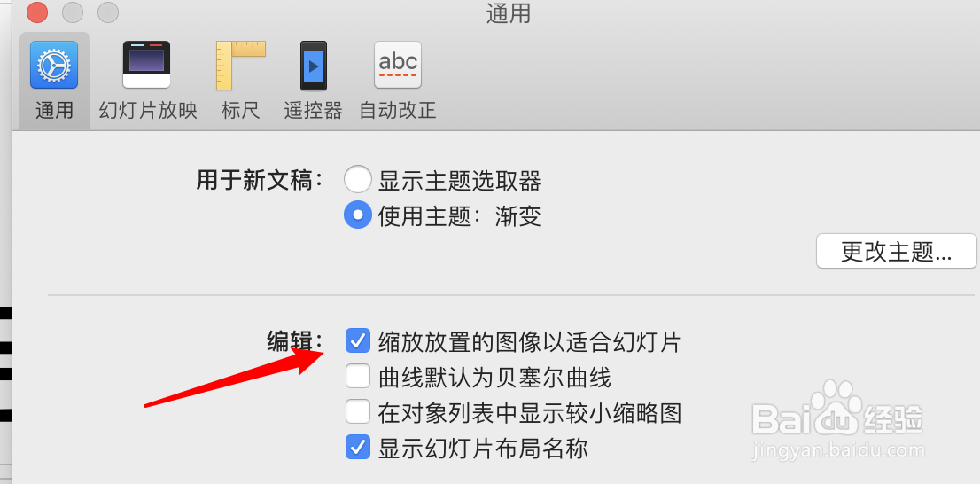This screenshot has width=980, height=484.
Task: Open the 幻灯片放映 slideshow screen icon
Action: (x=147, y=65)
